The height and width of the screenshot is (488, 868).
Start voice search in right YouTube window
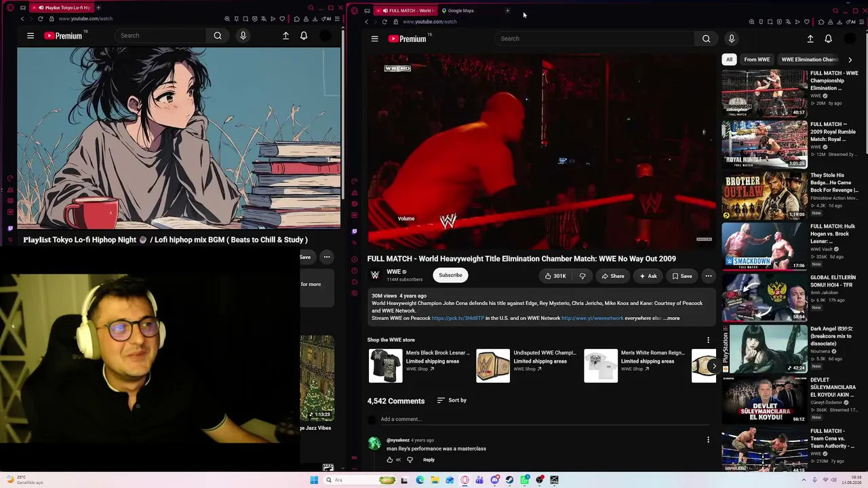(731, 39)
